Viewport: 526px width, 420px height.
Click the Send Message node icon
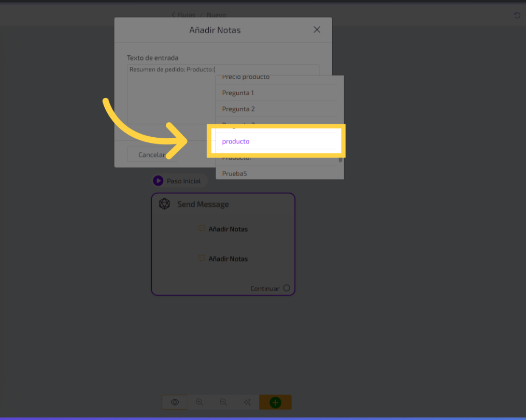pos(164,204)
